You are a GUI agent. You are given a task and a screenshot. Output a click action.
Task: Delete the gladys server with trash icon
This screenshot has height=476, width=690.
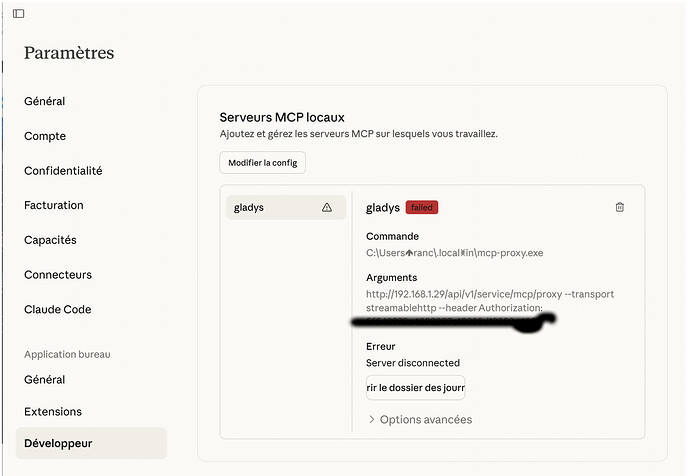coord(619,207)
